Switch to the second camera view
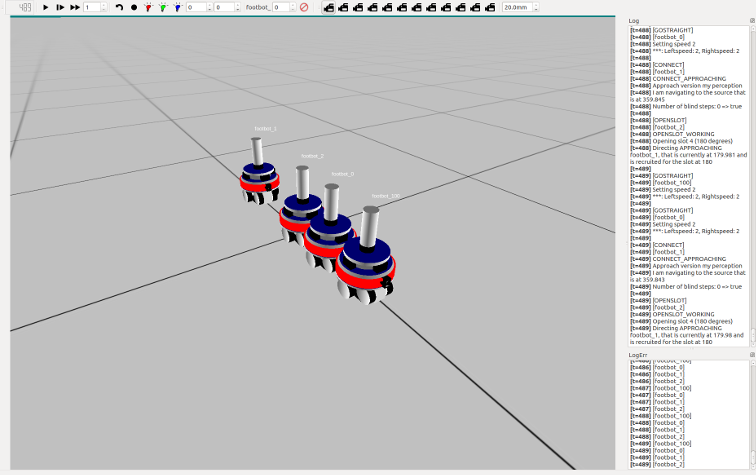This screenshot has height=475, width=756. click(x=344, y=7)
